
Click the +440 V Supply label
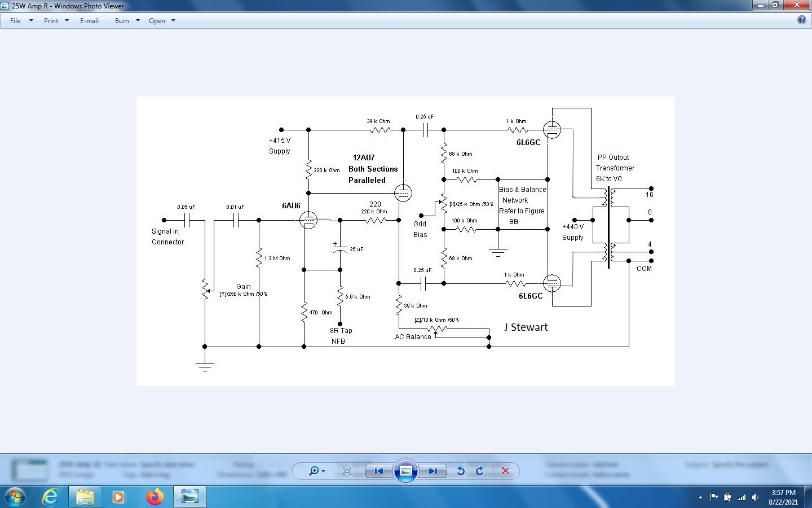coord(573,232)
